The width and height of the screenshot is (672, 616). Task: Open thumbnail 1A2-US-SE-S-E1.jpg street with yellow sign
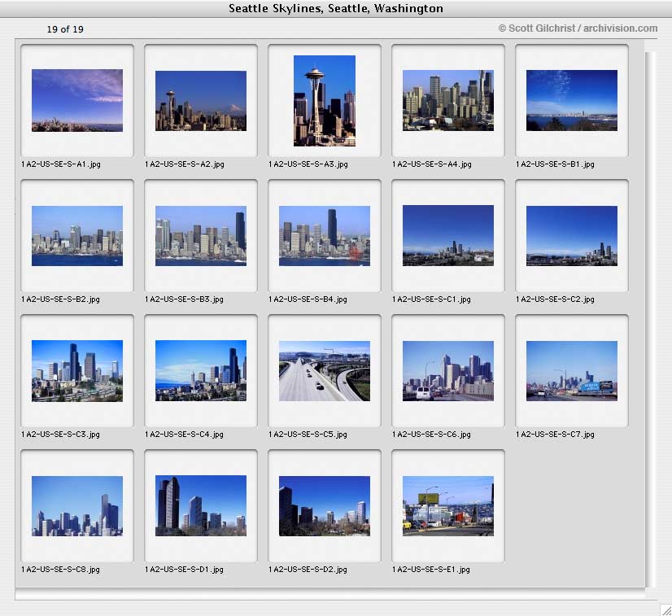(447, 506)
